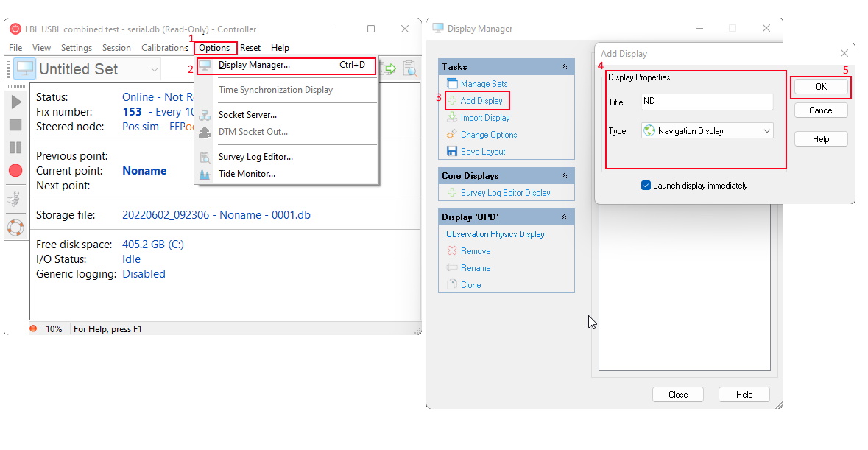Click the play button in Controller sidebar

click(16, 102)
